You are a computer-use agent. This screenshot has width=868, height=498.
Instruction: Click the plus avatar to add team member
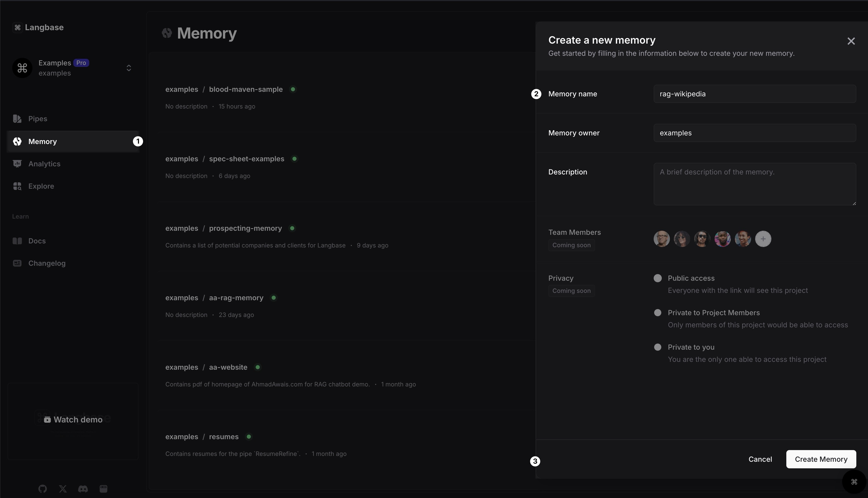763,239
